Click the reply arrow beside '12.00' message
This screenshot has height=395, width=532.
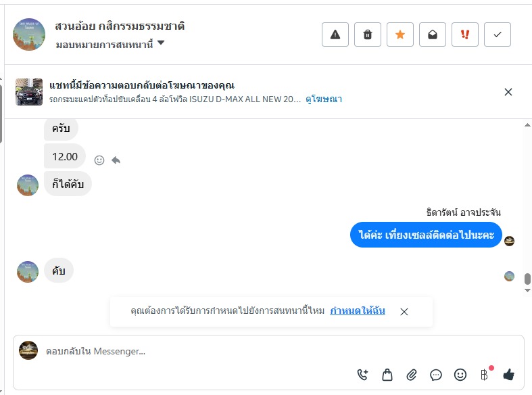pyautogui.click(x=116, y=160)
